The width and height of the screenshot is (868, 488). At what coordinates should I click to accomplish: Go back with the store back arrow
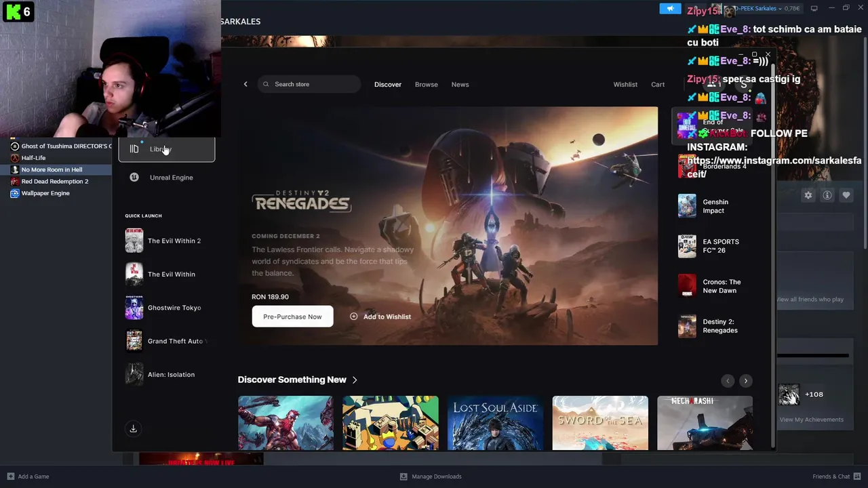coord(245,84)
